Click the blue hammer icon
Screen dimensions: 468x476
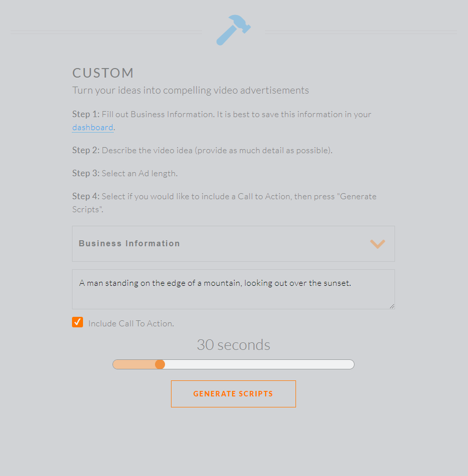[233, 30]
